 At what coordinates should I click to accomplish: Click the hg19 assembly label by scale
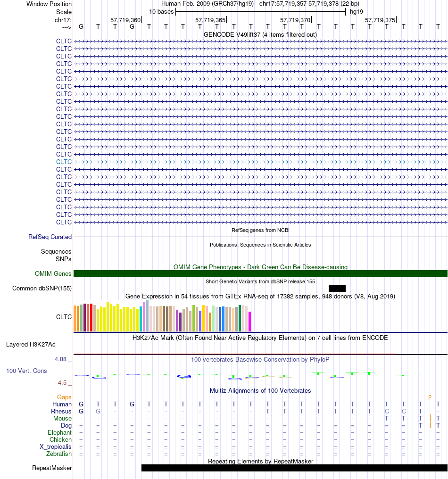[x=357, y=12]
